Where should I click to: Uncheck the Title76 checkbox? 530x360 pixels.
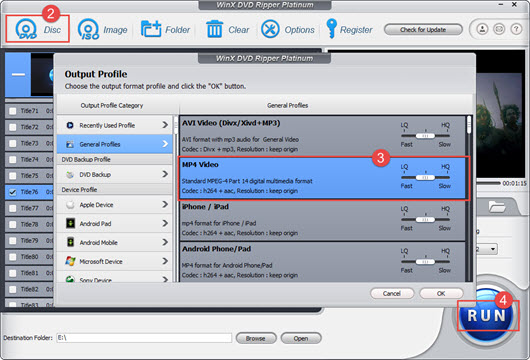[x=13, y=192]
